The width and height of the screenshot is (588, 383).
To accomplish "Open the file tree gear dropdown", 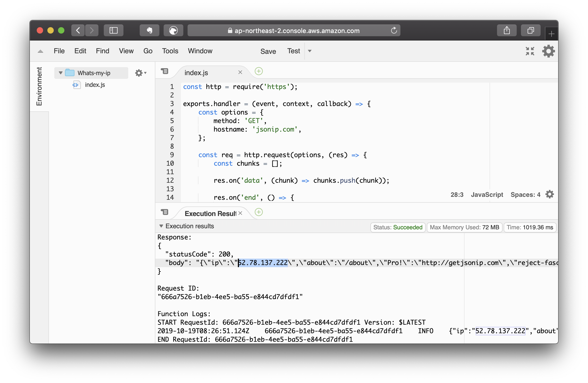I will click(x=140, y=73).
